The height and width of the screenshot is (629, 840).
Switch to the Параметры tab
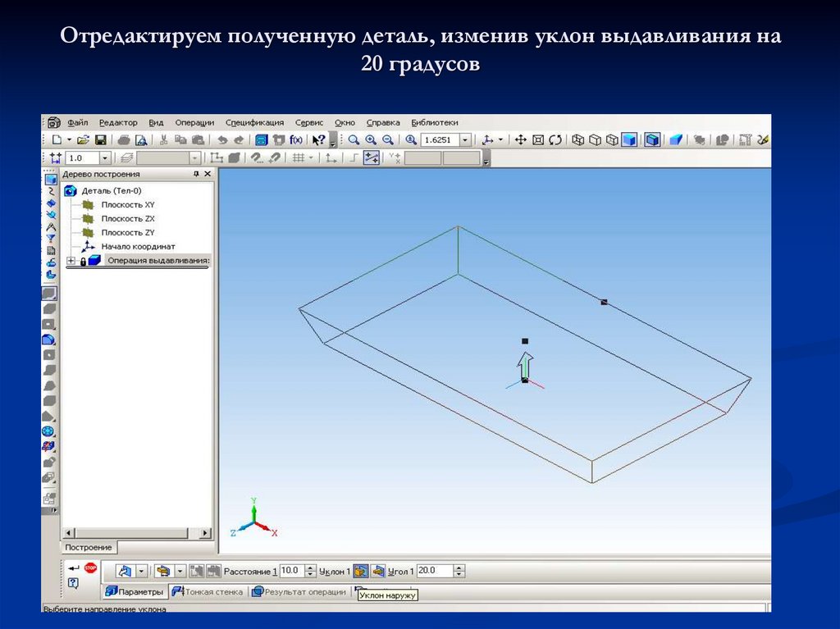click(135, 591)
